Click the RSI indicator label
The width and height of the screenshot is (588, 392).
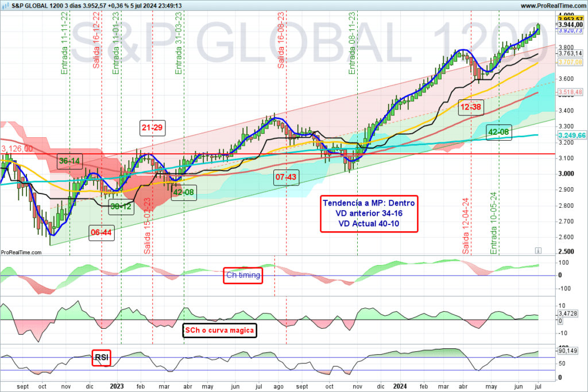(102, 358)
